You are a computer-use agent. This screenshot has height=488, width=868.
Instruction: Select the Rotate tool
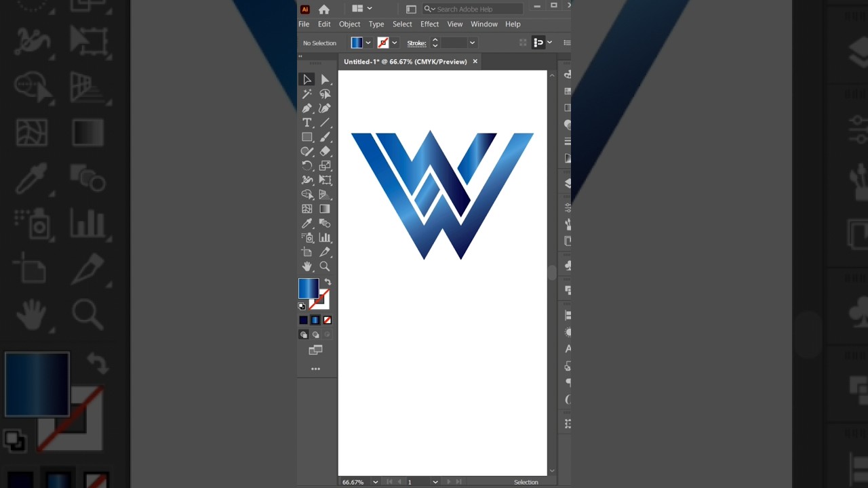tap(307, 165)
